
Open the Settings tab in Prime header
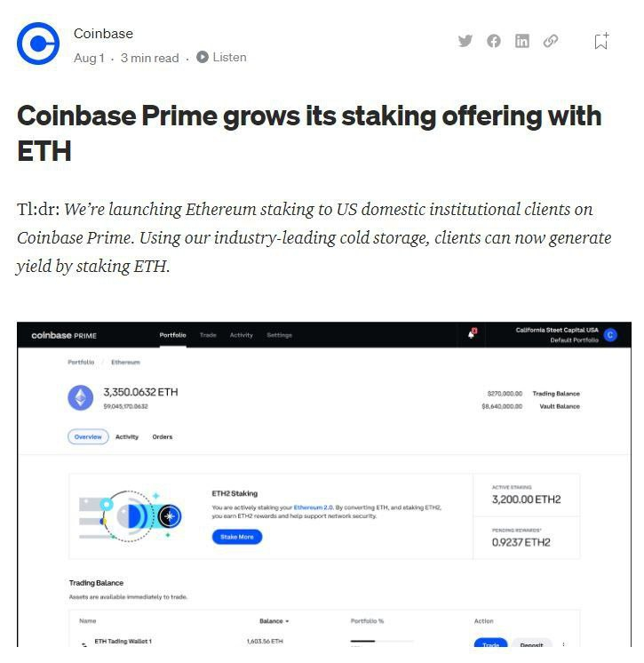pyautogui.click(x=279, y=335)
